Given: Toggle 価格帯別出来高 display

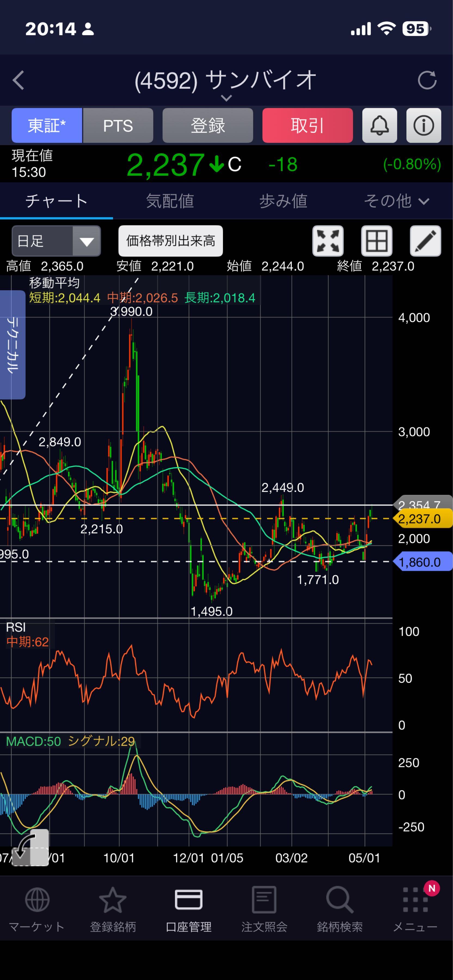Looking at the screenshot, I should pos(170,241).
